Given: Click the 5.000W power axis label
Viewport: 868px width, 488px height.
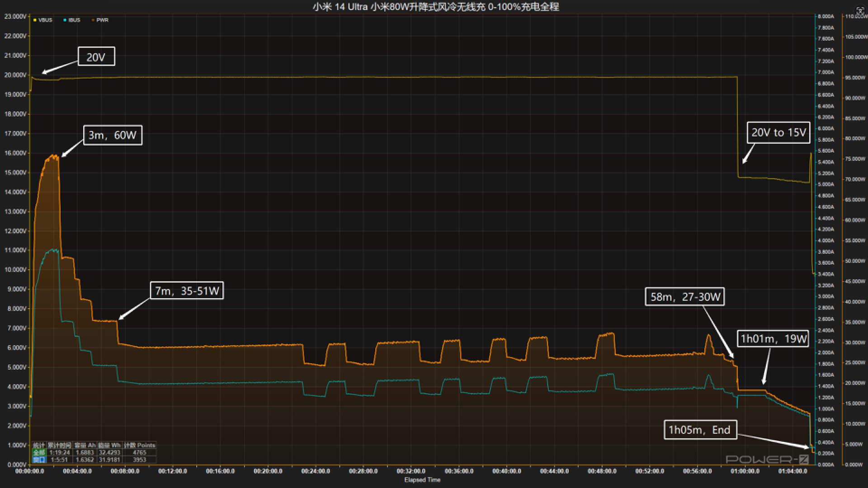Looking at the screenshot, I should point(854,444).
